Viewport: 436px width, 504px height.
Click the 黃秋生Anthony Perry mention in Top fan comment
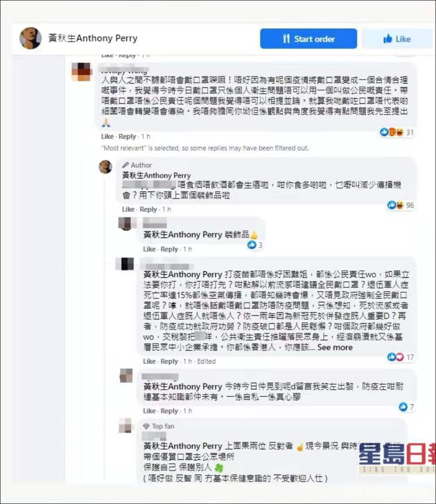pyautogui.click(x=183, y=446)
